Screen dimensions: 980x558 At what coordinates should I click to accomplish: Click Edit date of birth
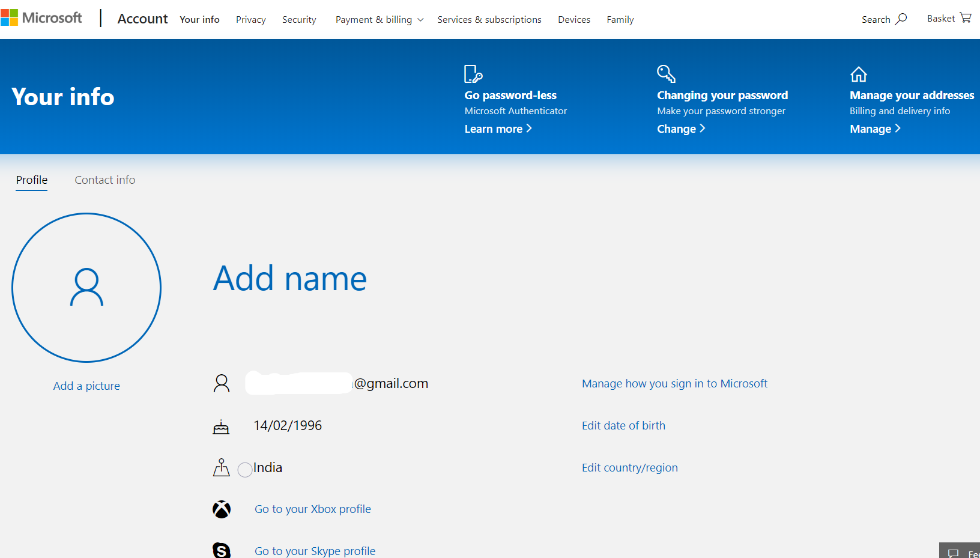(x=623, y=425)
